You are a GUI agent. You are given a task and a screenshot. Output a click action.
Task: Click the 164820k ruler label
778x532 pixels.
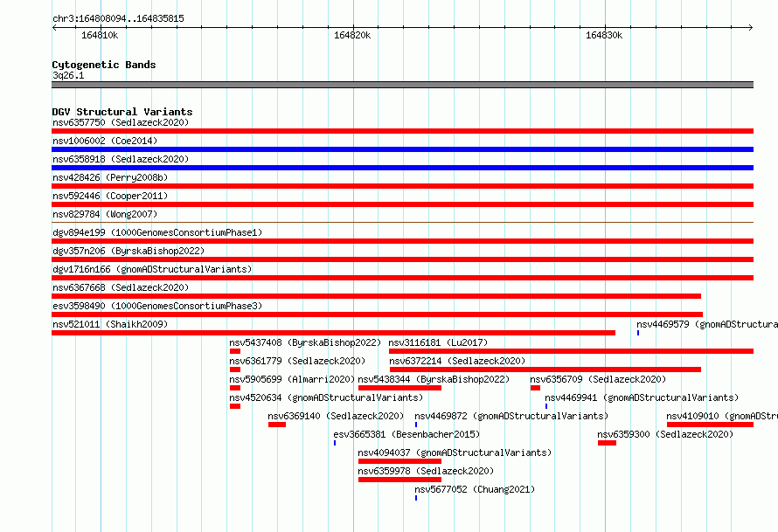352,35
